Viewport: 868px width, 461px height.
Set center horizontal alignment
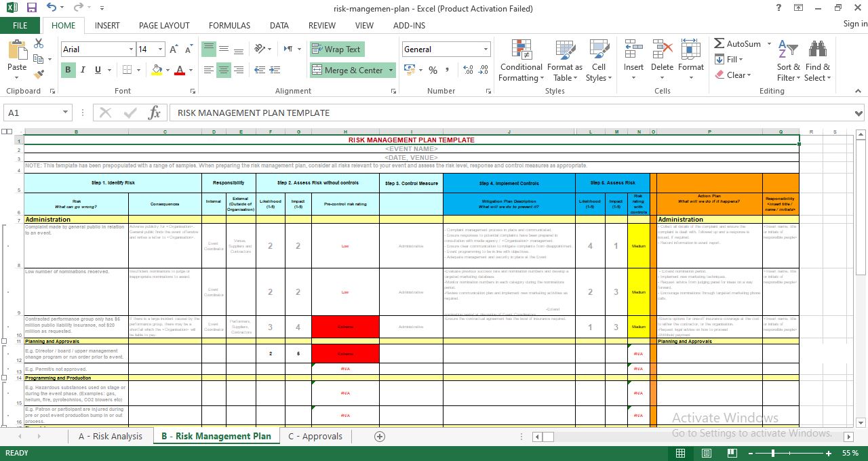click(224, 70)
